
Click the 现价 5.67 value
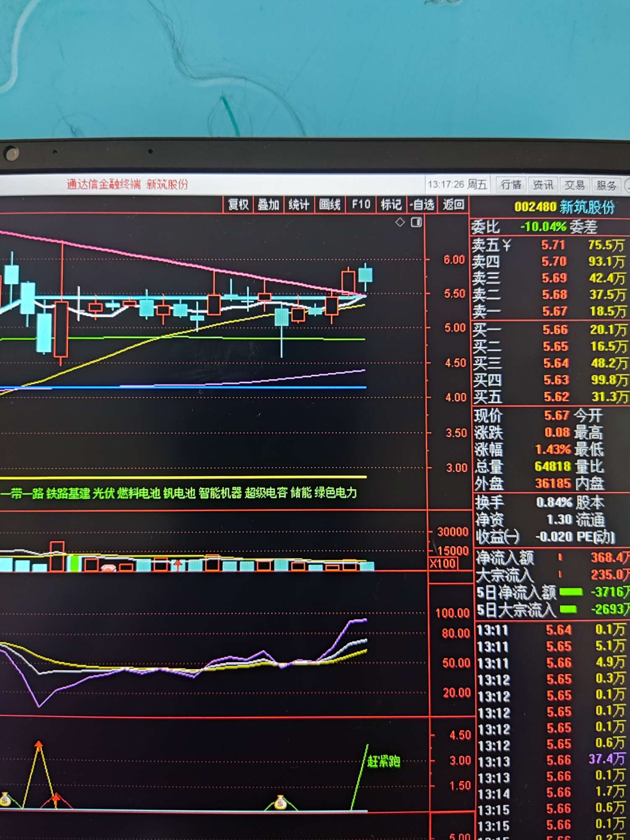tap(556, 416)
